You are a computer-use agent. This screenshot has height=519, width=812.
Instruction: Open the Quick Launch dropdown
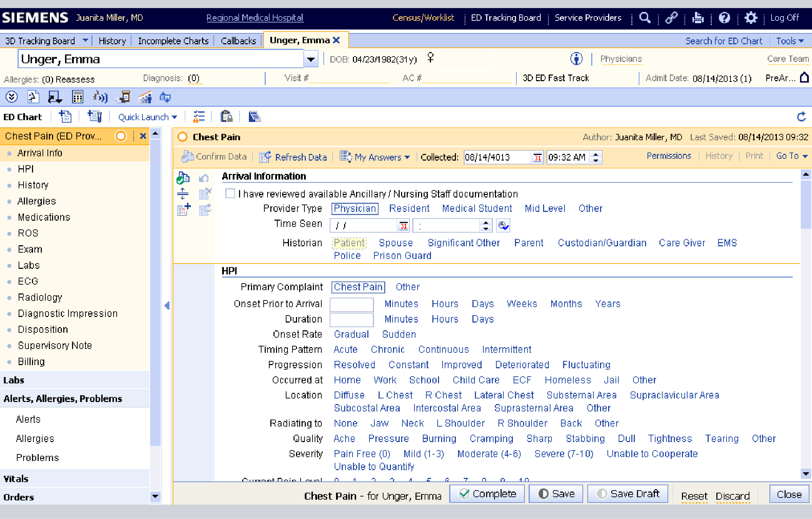[147, 117]
